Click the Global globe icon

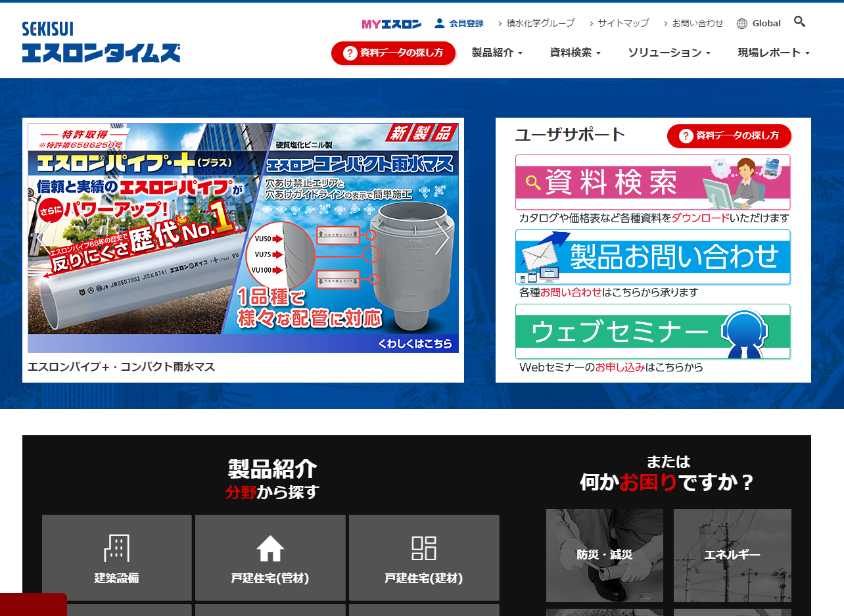pos(742,24)
